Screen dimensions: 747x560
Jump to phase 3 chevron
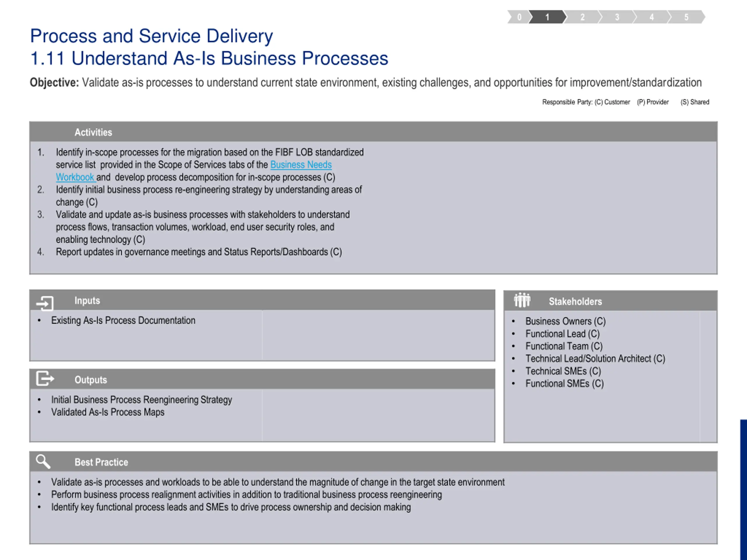pyautogui.click(x=617, y=17)
